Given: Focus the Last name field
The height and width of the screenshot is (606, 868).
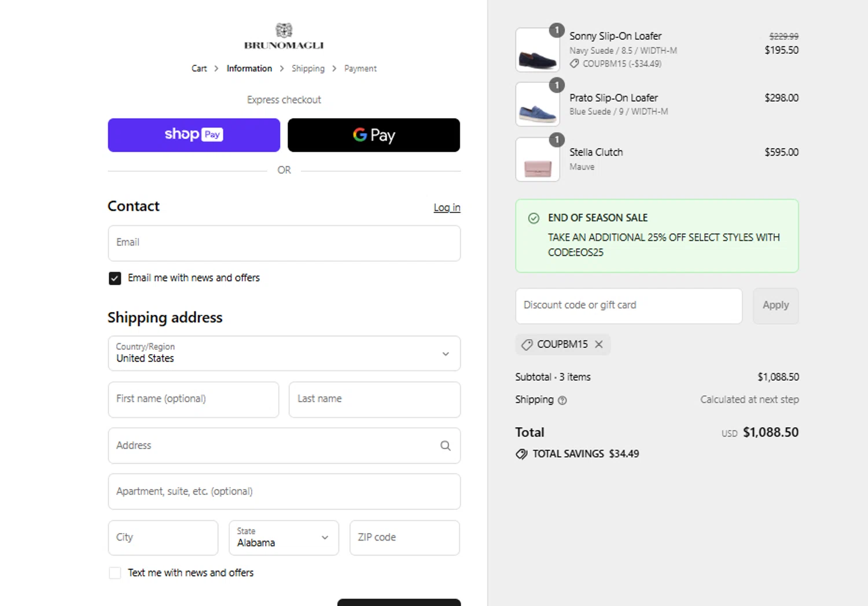Looking at the screenshot, I should click(x=374, y=399).
